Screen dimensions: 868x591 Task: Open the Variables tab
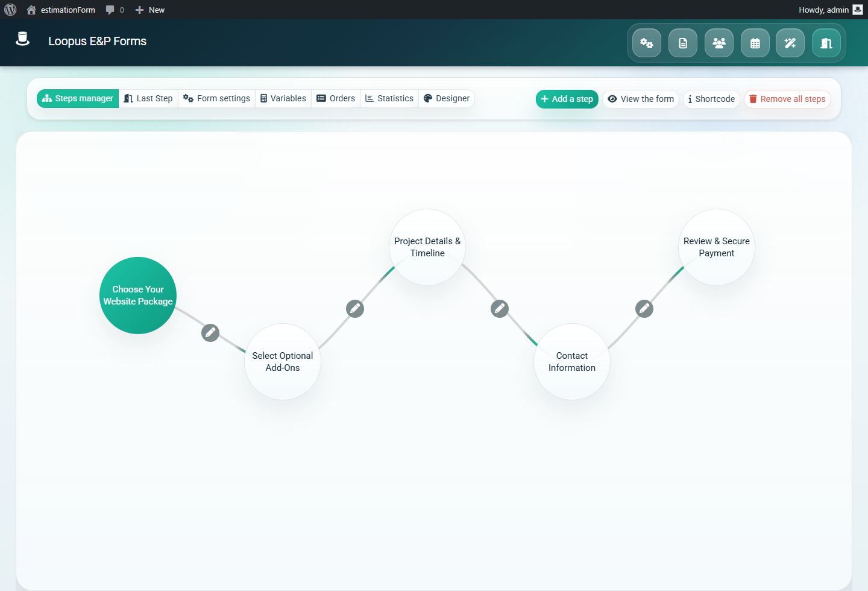(x=283, y=98)
